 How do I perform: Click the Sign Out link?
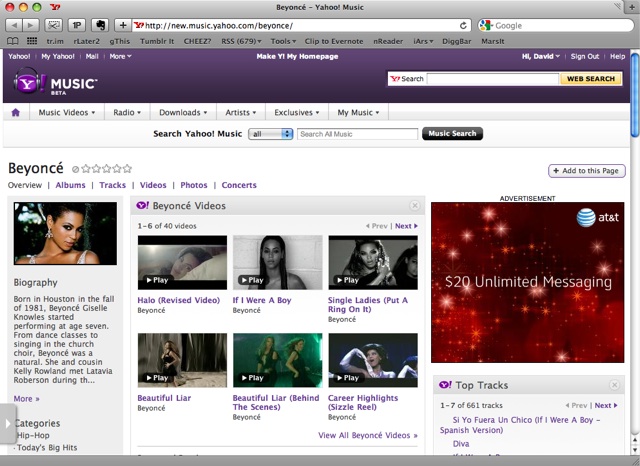pos(584,56)
